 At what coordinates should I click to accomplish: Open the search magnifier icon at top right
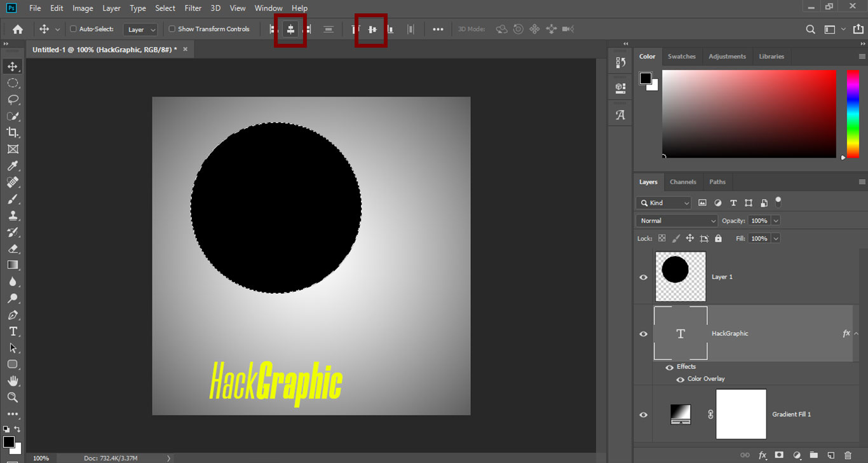point(810,29)
